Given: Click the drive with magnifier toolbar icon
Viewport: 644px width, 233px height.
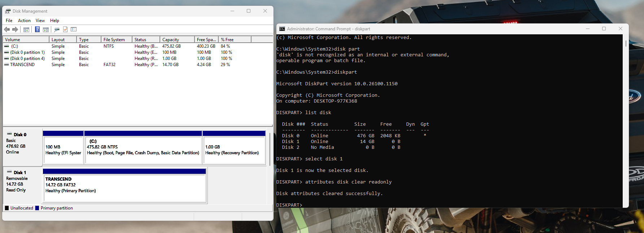Looking at the screenshot, I should [57, 29].
